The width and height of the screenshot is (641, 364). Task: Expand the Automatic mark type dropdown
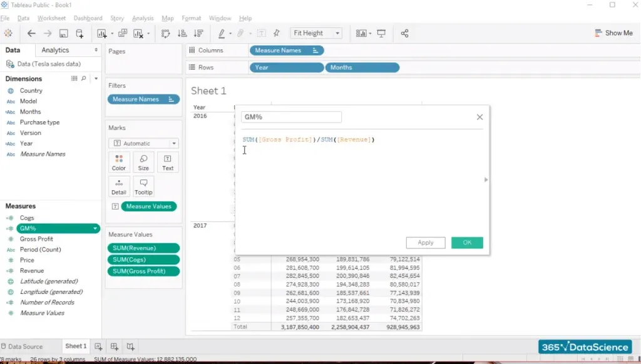pos(143,143)
